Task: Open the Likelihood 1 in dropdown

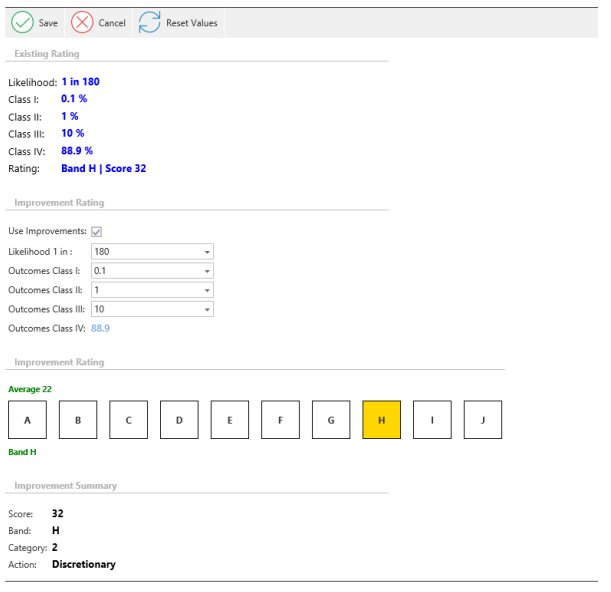Action: coord(206,252)
